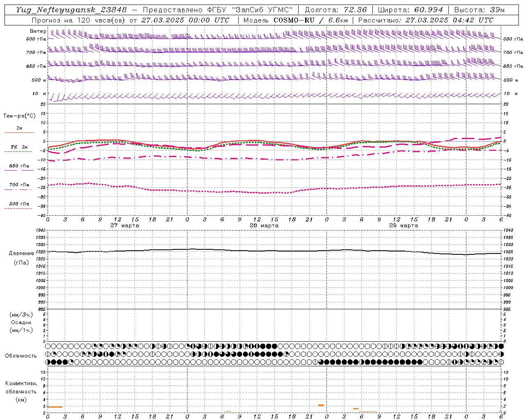Click the (мм/1ч.) precipitation unit label
This screenshot has width=525, height=420.
pos(21,330)
